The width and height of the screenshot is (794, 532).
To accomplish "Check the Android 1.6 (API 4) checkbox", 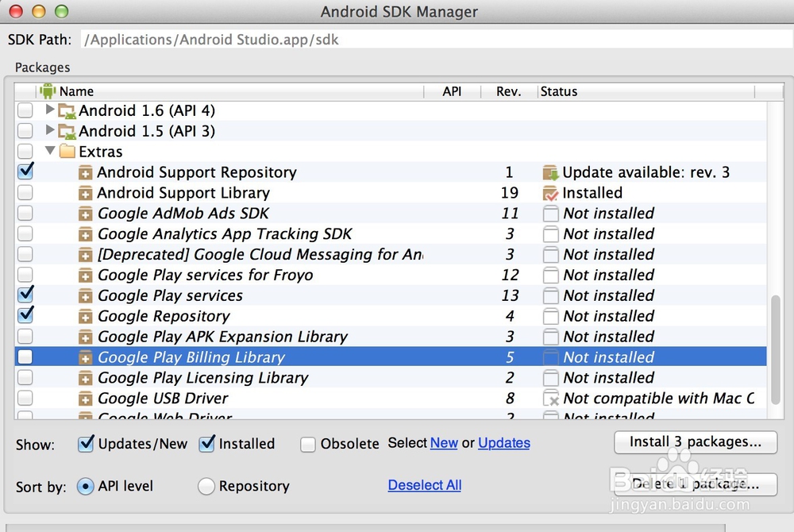I will pos(25,110).
